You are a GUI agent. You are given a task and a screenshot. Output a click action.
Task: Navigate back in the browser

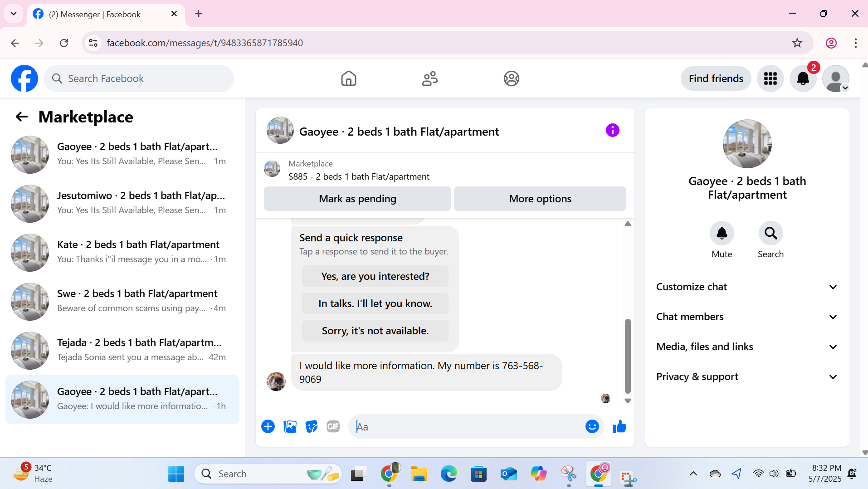pos(15,43)
